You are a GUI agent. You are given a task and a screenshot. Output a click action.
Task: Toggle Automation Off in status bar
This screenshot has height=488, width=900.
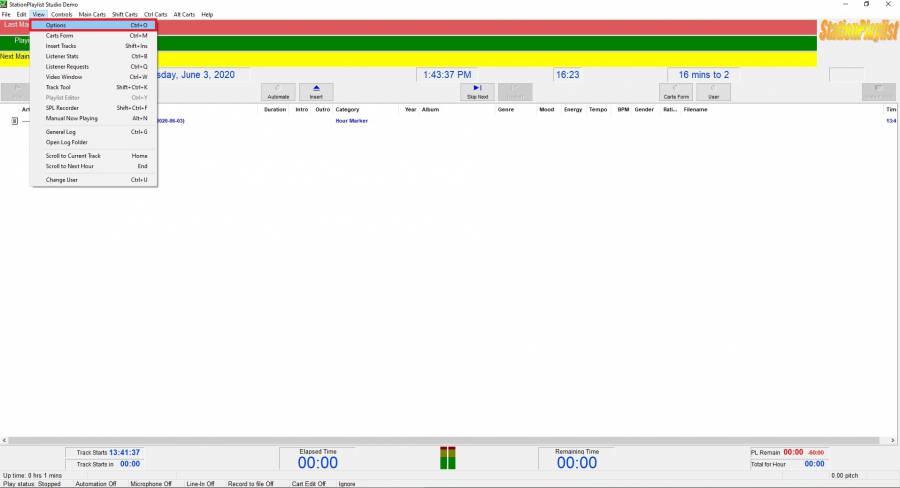click(x=98, y=483)
